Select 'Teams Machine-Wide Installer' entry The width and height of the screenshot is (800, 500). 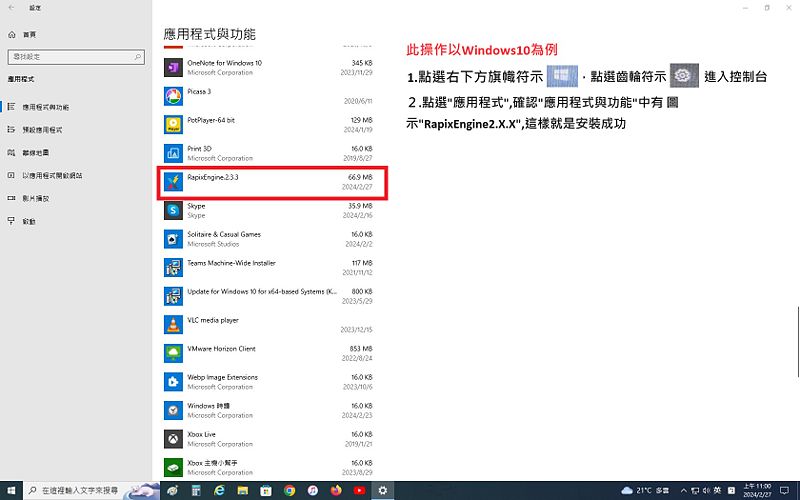pos(269,267)
